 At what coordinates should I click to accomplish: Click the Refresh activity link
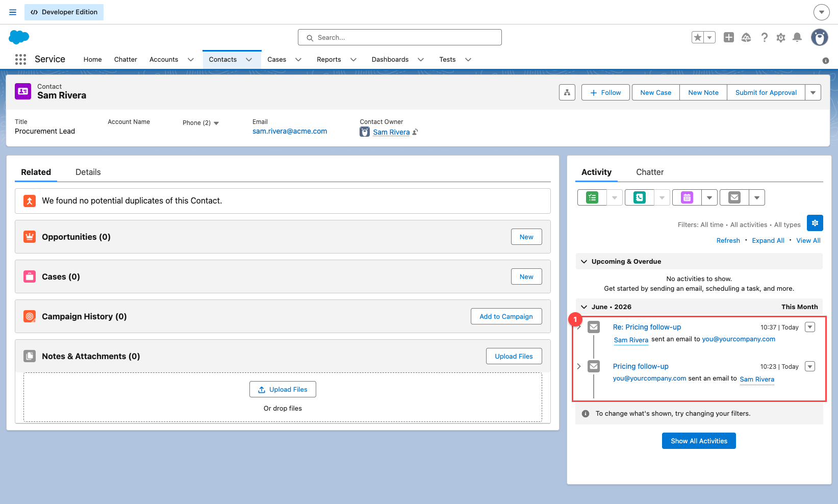(728, 241)
